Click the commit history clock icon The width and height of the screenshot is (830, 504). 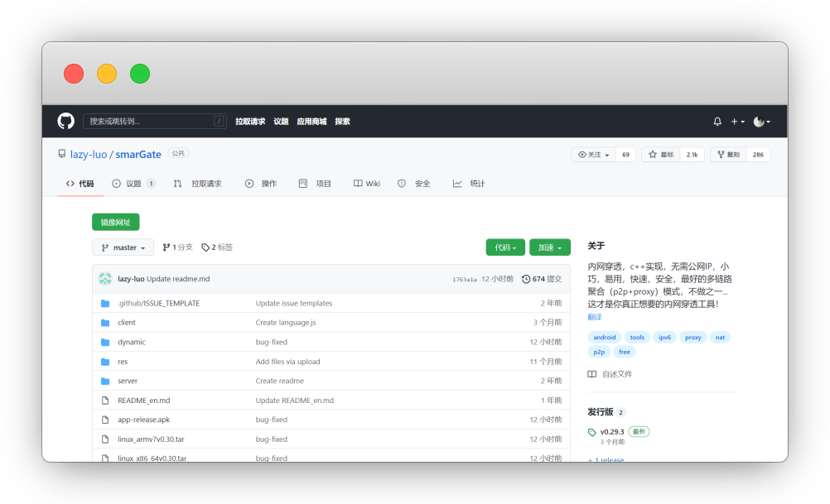pyautogui.click(x=526, y=279)
